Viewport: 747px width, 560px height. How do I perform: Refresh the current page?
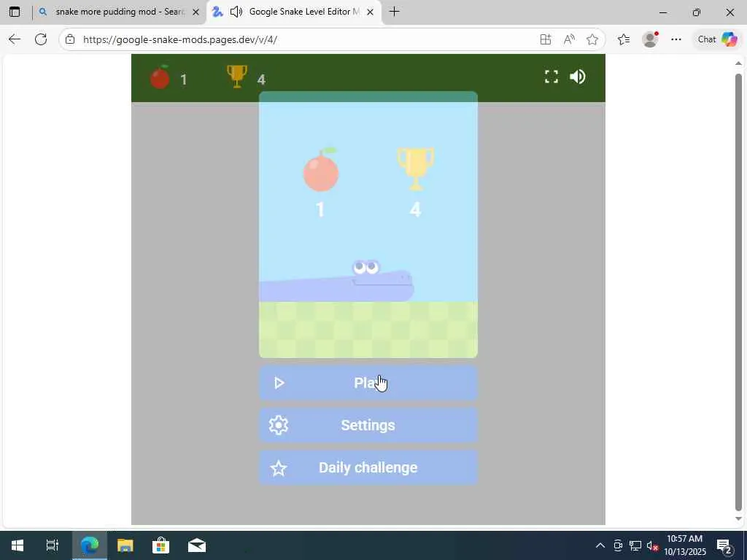click(x=41, y=39)
